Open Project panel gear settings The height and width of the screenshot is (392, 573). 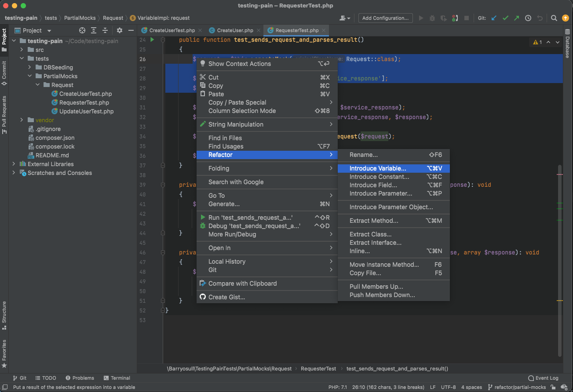click(120, 30)
